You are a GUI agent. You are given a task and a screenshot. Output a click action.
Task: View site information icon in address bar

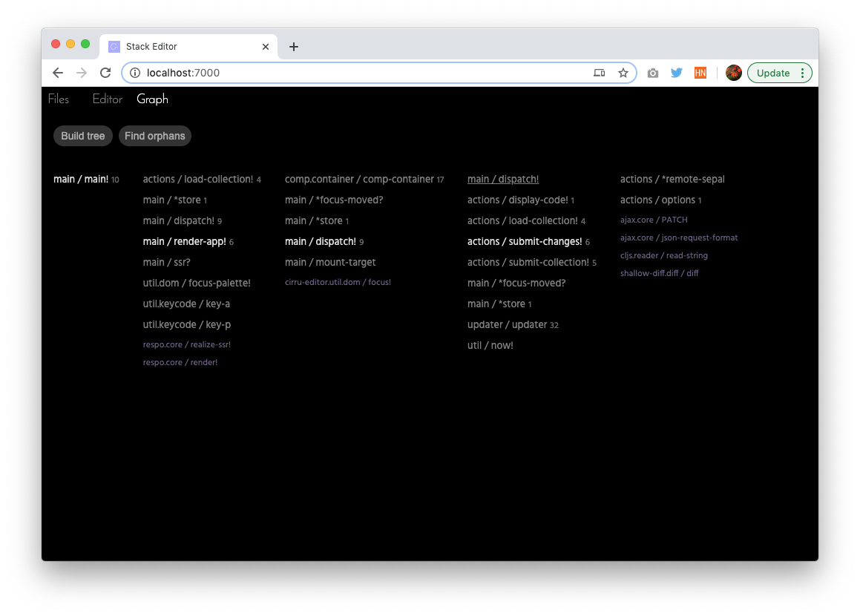pyautogui.click(x=135, y=73)
